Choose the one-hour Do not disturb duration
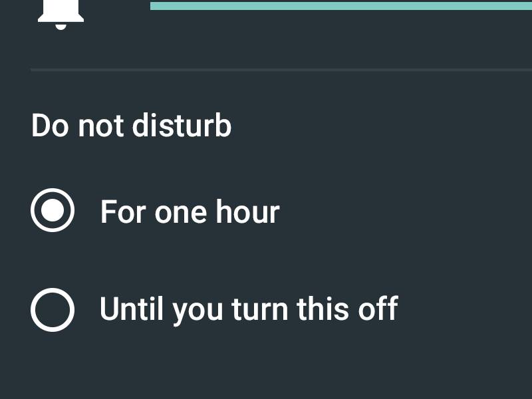The width and height of the screenshot is (532, 399). click(53, 211)
